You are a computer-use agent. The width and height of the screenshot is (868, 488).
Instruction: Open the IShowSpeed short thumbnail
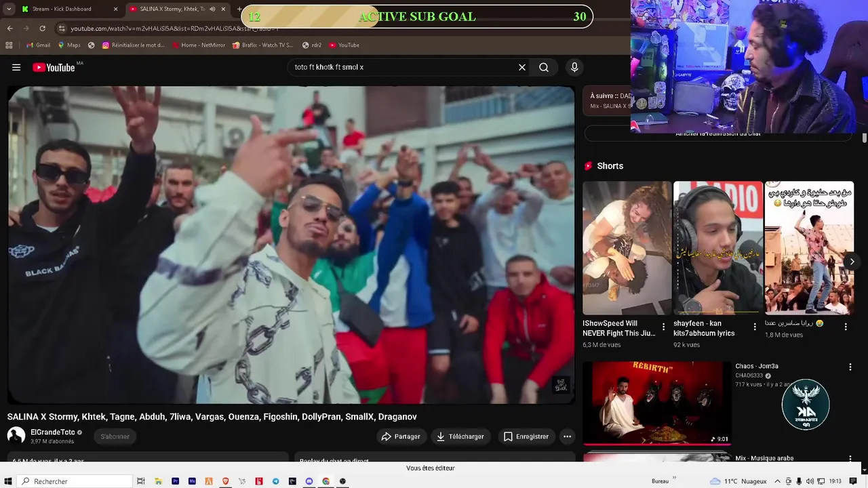(627, 247)
